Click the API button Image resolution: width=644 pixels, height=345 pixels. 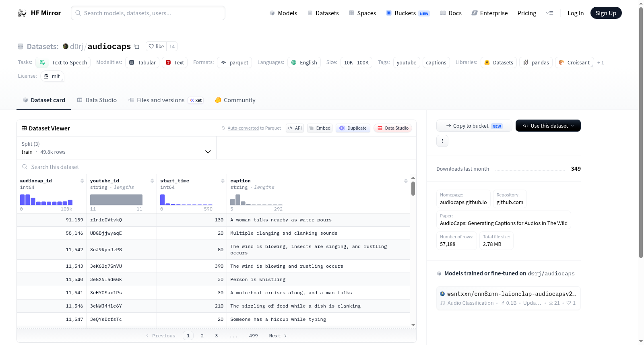(295, 128)
